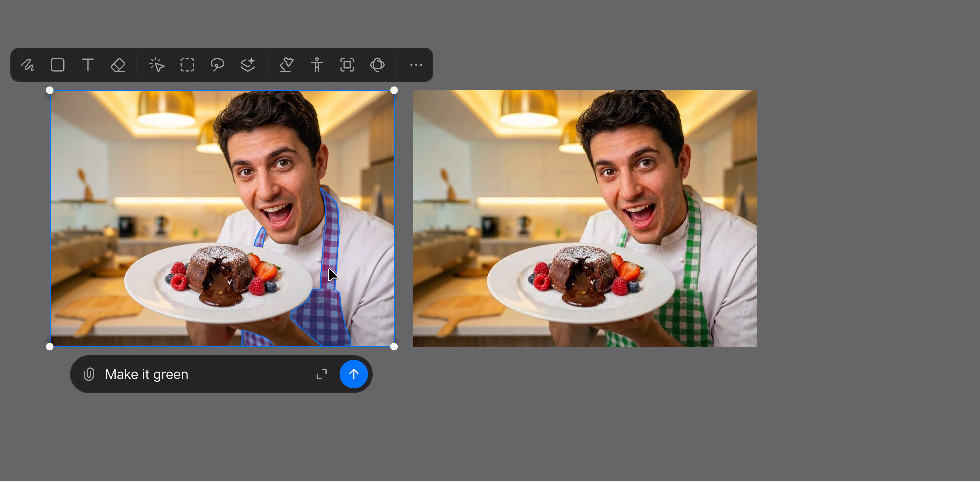Click the highlighted apron strap selection mask
Image resolution: width=980 pixels, height=482 pixels.
[x=330, y=243]
